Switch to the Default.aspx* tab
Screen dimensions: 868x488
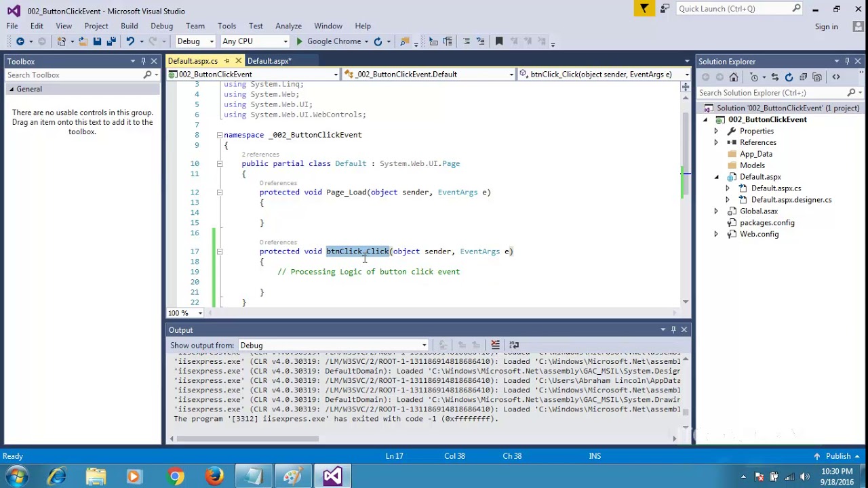[269, 61]
